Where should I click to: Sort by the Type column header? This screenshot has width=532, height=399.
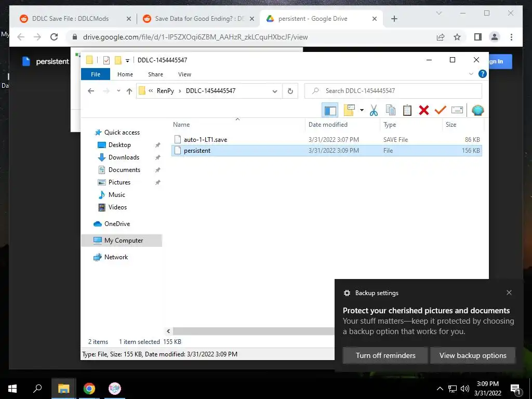click(390, 125)
